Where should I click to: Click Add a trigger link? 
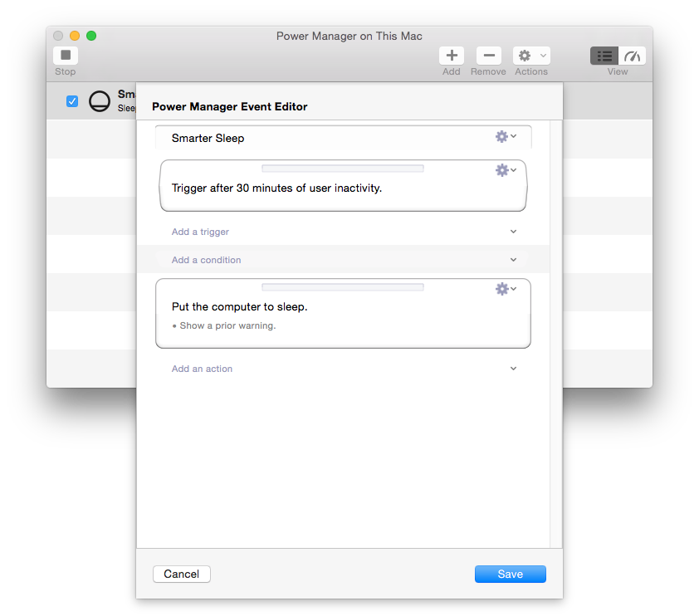coord(200,232)
